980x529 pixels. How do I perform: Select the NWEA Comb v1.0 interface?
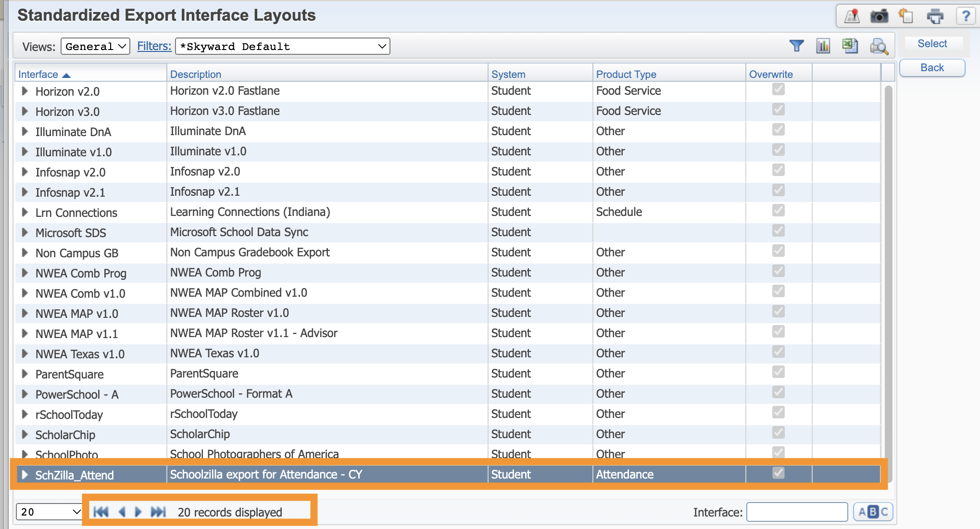[x=80, y=294]
